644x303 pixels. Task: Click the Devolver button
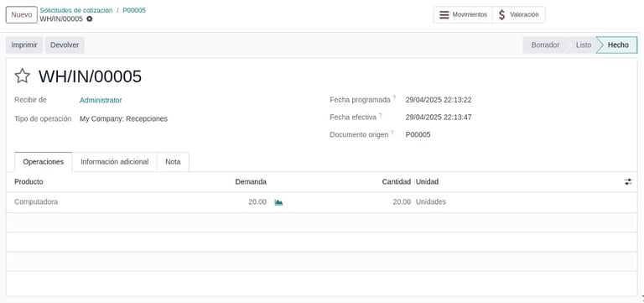tap(65, 45)
